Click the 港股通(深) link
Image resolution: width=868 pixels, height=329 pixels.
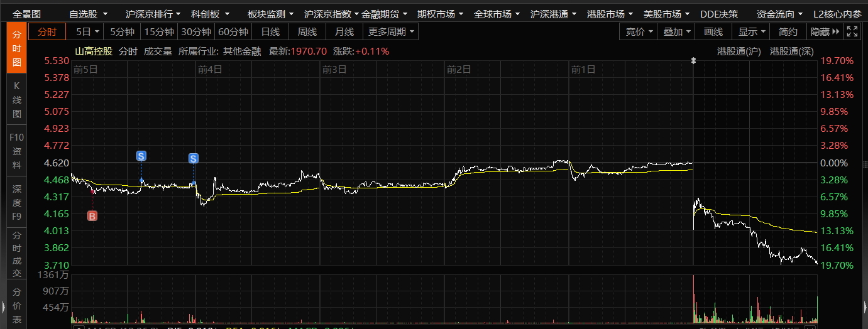click(792, 51)
